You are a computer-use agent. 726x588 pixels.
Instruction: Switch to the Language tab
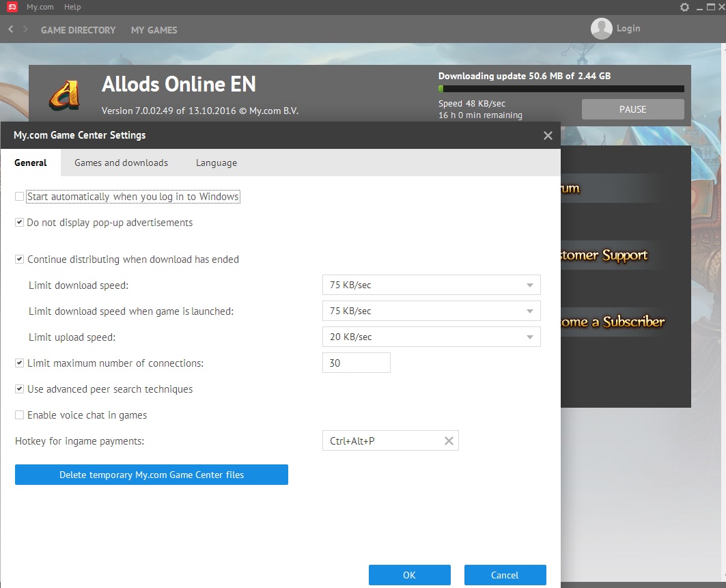click(x=217, y=163)
